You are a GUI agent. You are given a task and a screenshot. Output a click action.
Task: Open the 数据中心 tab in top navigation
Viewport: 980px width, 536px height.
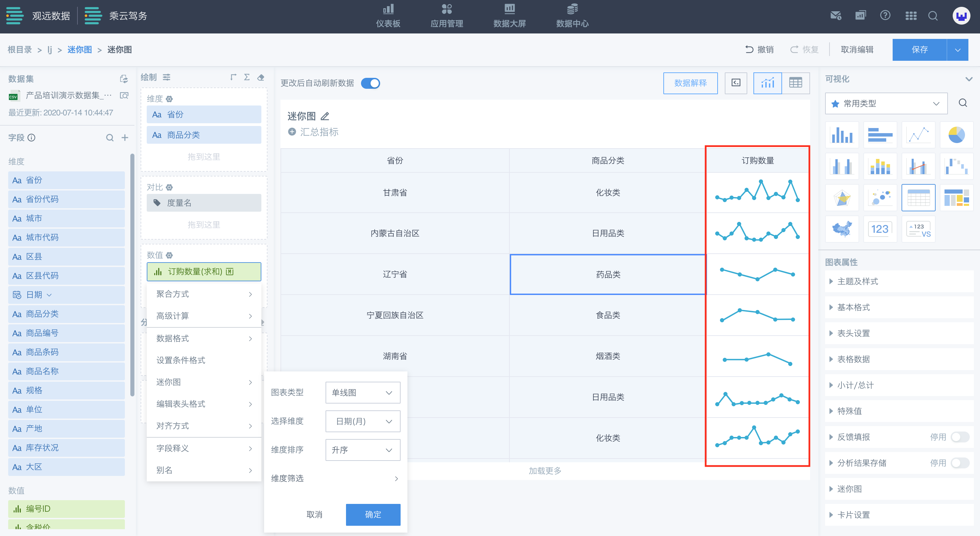tap(572, 16)
